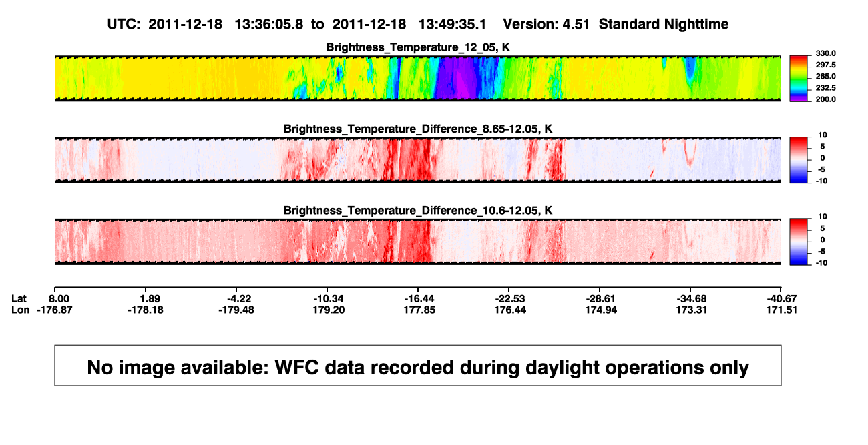Click the 8.65-12.05 difference color scale bar
The height and width of the screenshot is (445, 868).
[x=799, y=160]
